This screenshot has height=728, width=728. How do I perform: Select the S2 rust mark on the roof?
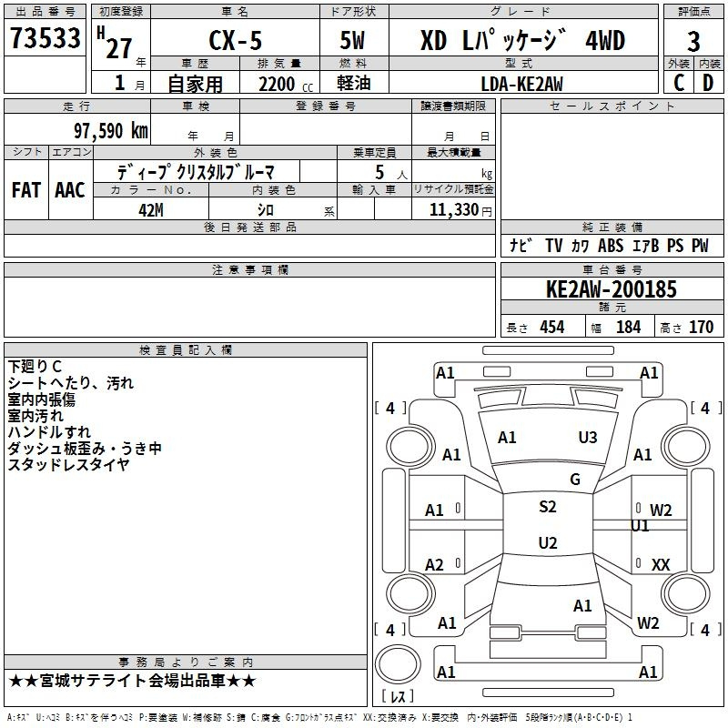point(547,507)
